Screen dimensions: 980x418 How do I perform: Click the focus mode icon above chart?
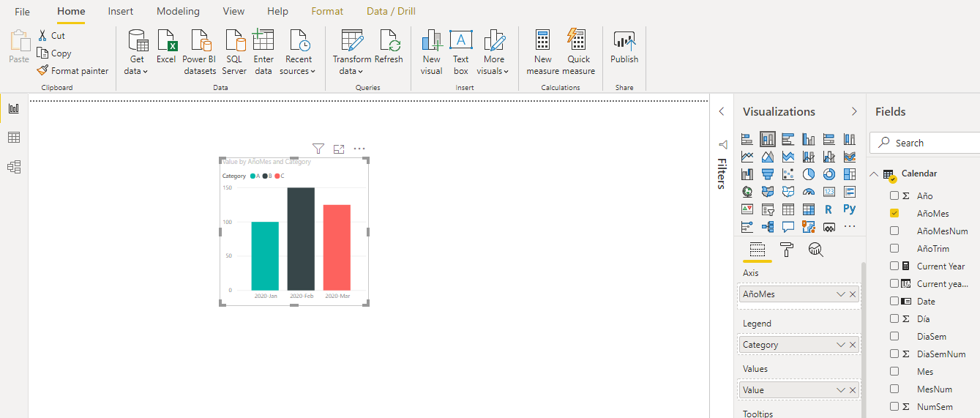point(339,149)
